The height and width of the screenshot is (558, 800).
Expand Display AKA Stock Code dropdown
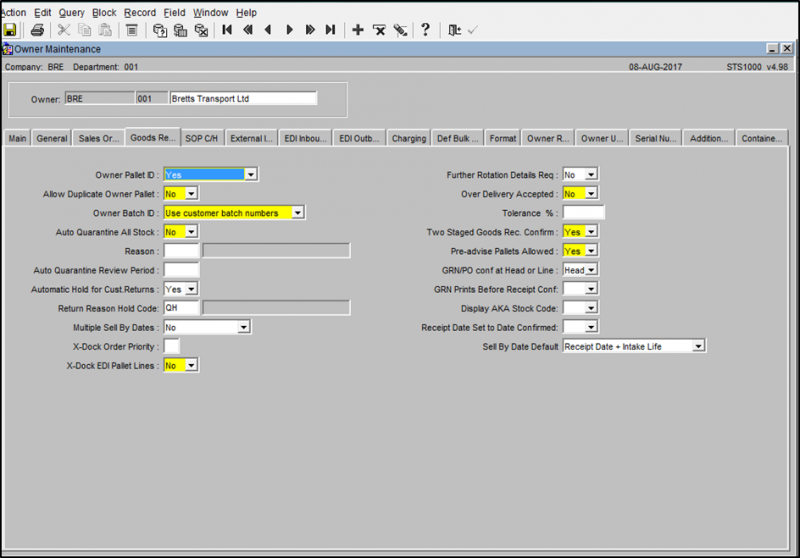pos(591,308)
